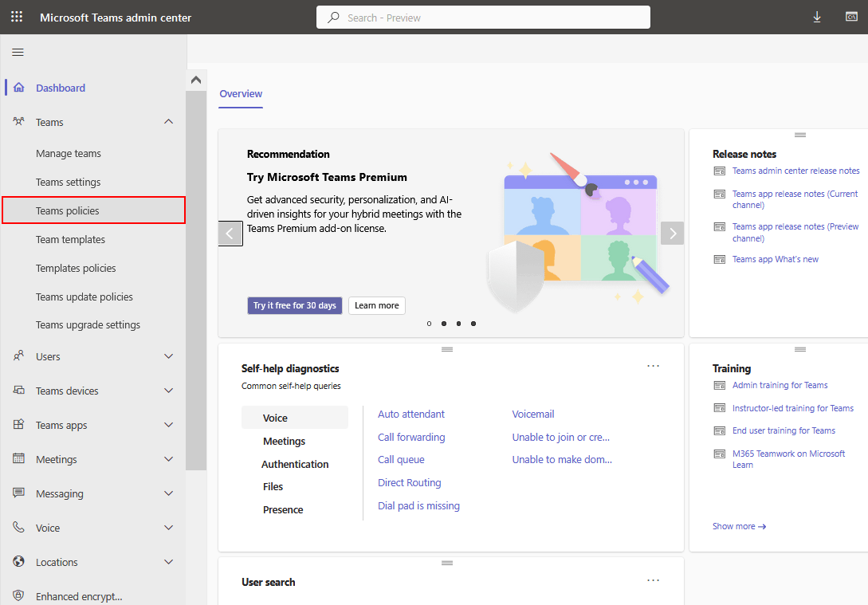The image size is (868, 605).
Task: Click icon beside Teams app What's new
Action: 720,260
